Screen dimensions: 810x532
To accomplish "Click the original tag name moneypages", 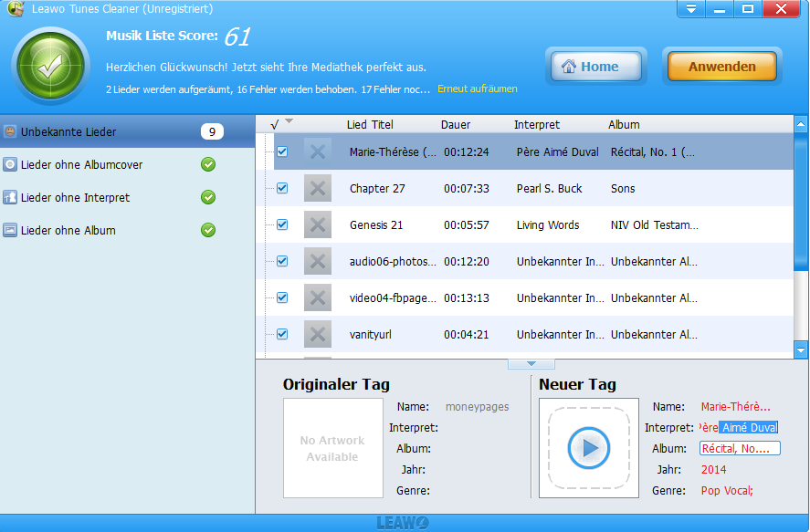I will click(477, 407).
